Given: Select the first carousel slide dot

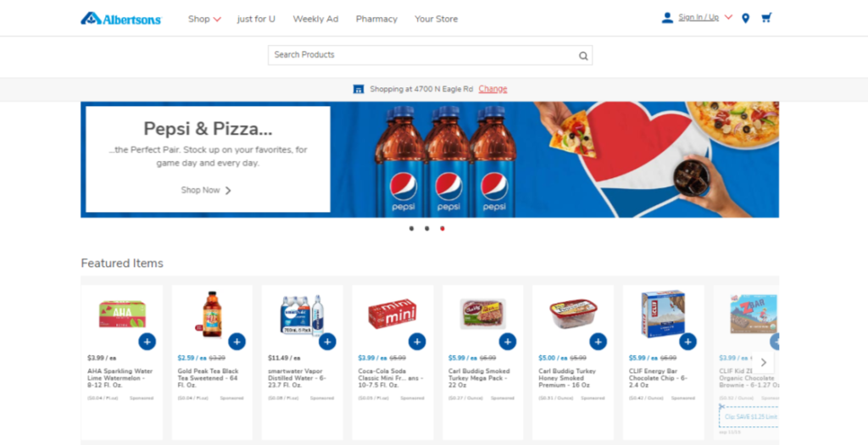Looking at the screenshot, I should pos(411,228).
